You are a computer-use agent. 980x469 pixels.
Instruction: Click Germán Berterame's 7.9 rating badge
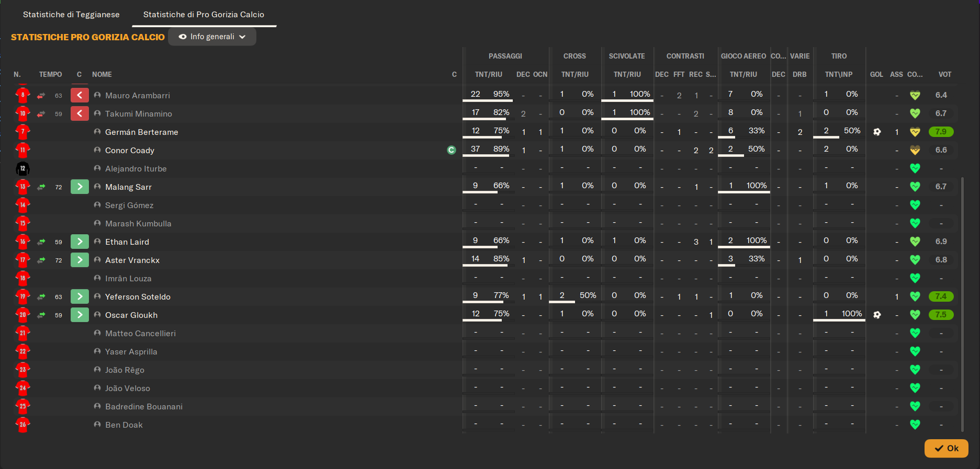coord(941,132)
